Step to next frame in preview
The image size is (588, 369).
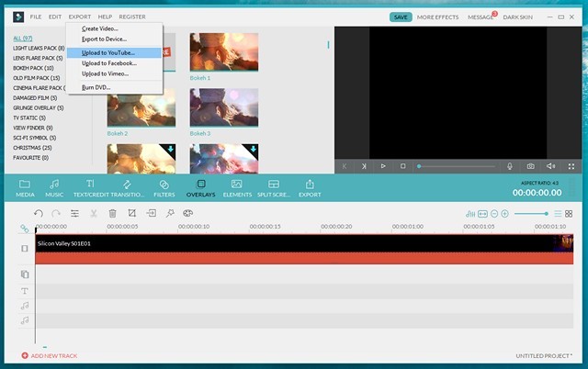tap(364, 166)
